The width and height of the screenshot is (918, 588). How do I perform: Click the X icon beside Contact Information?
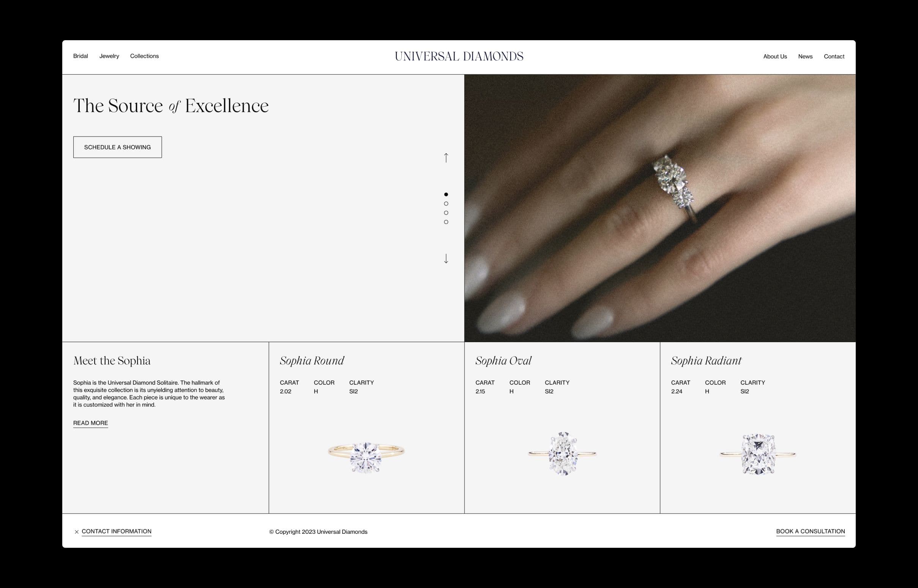click(76, 531)
